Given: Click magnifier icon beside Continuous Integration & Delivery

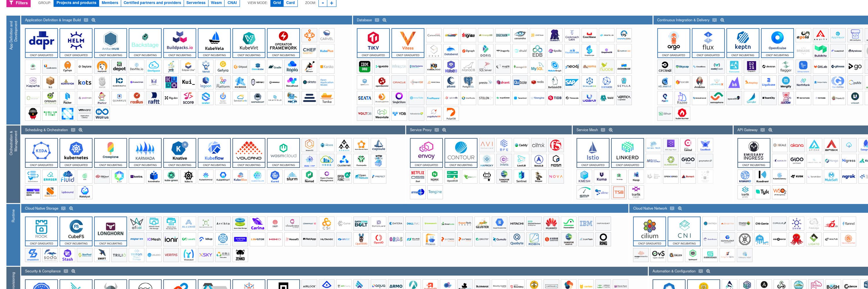Looking at the screenshot, I should [722, 20].
